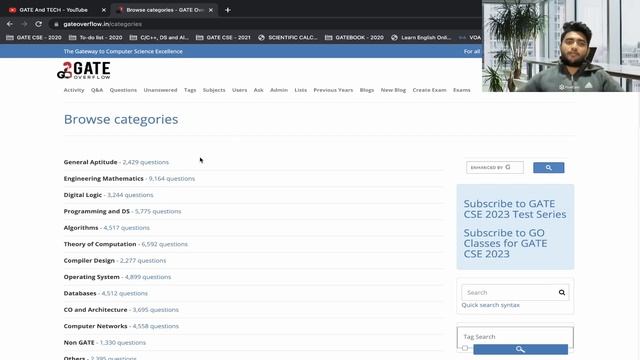640x360 pixels.
Task: Open the Ask menu item
Action: 258,90
